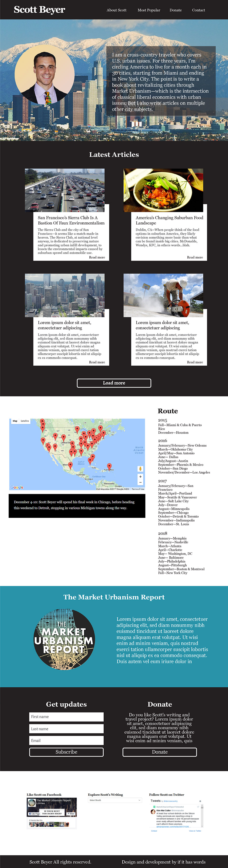Click View on Twitter link

(x=195, y=831)
